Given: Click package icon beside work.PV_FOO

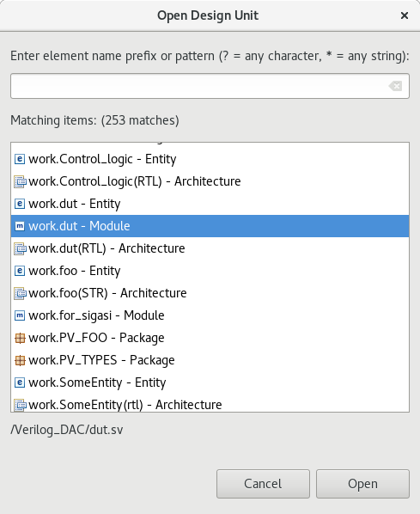Looking at the screenshot, I should tap(20, 338).
